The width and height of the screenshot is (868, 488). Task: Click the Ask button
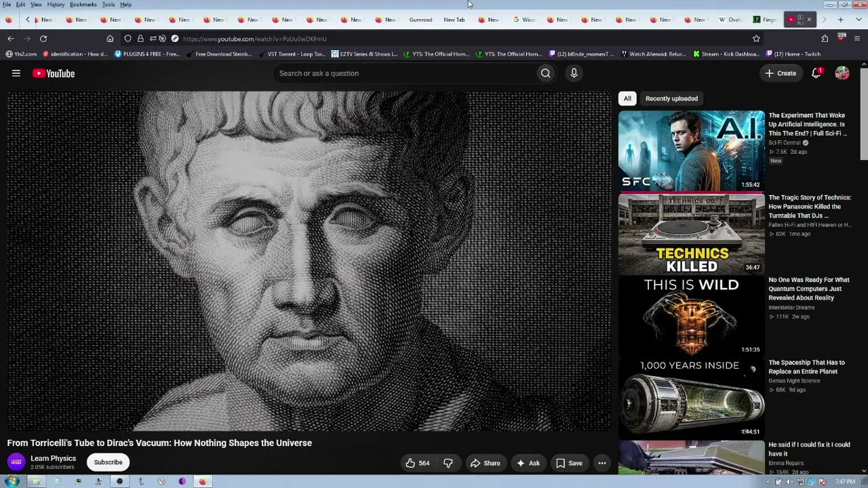click(528, 463)
